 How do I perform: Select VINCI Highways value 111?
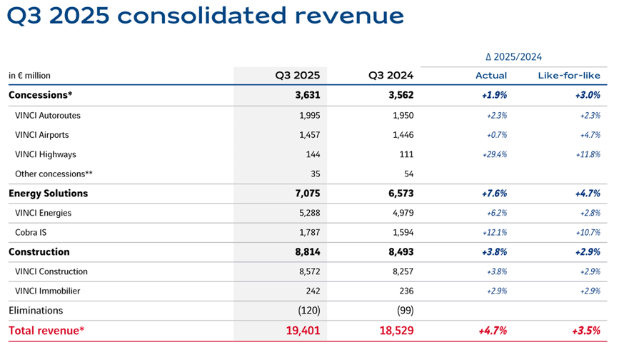point(407,154)
